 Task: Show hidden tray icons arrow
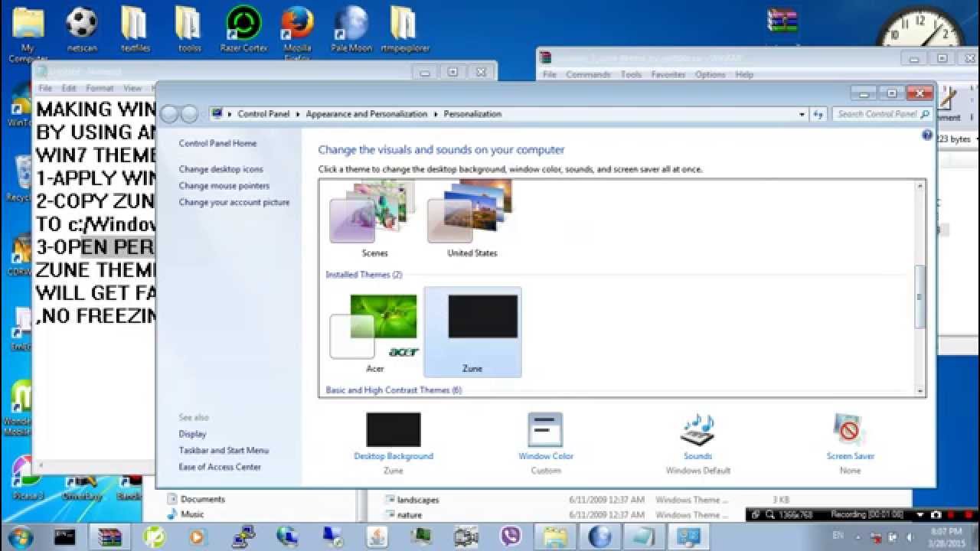[x=857, y=537]
